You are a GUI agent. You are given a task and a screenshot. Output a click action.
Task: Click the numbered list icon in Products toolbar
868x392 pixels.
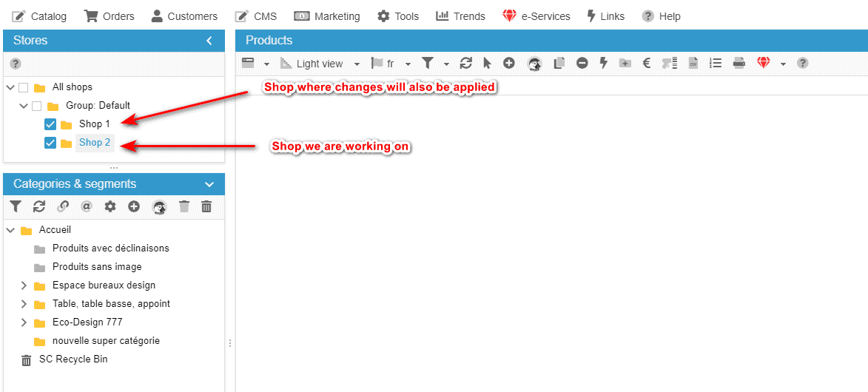click(716, 63)
